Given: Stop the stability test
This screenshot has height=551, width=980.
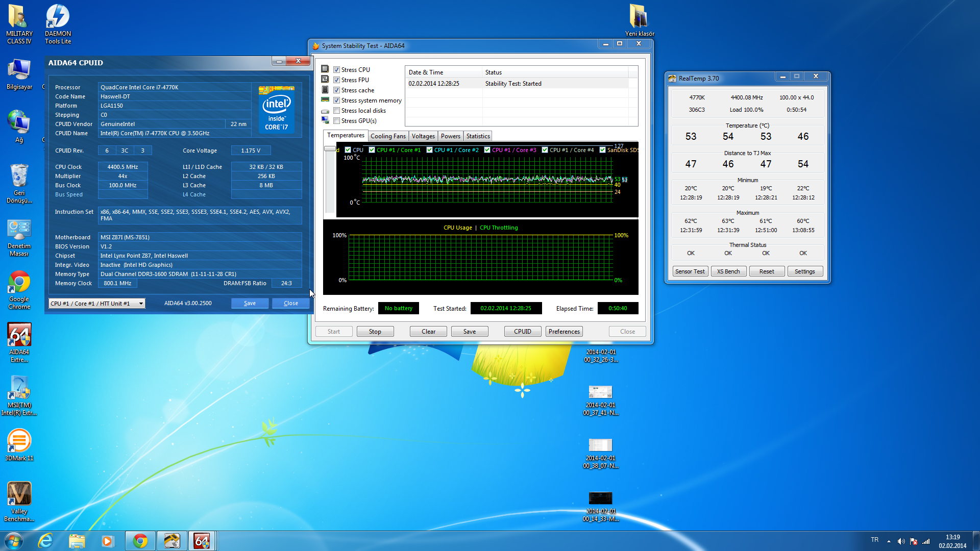Looking at the screenshot, I should click(375, 332).
